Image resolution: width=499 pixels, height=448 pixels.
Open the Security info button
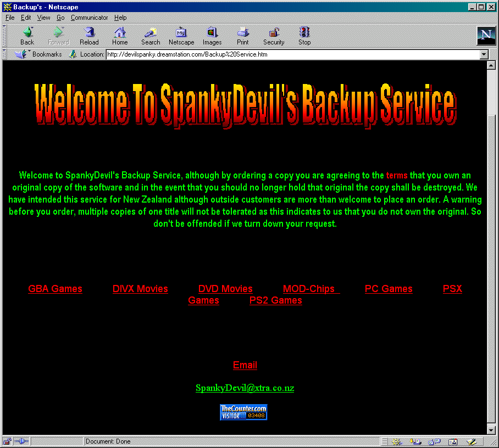click(274, 36)
